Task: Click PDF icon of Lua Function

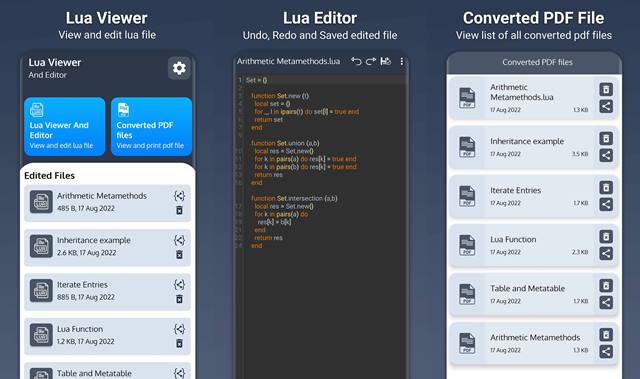Action: (467, 245)
